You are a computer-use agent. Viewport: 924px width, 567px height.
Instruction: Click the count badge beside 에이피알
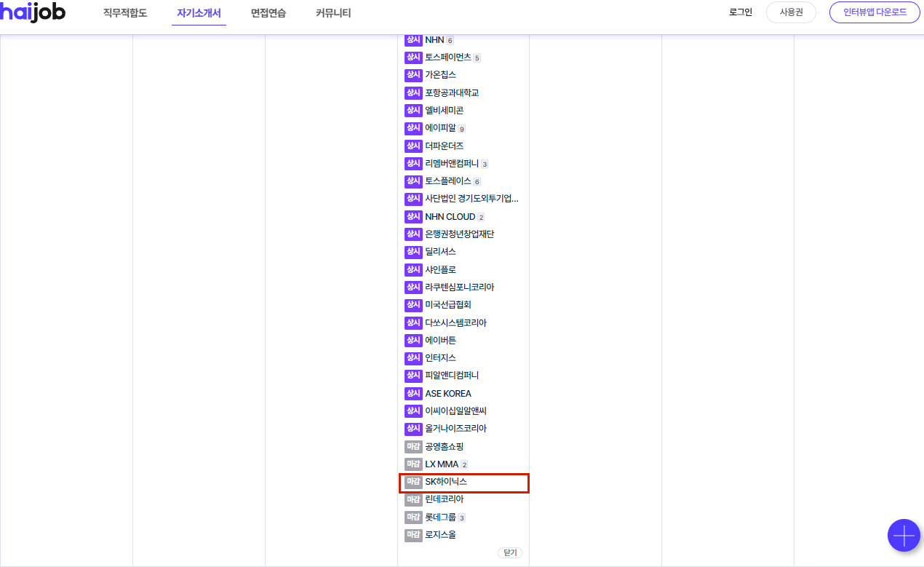(x=461, y=129)
